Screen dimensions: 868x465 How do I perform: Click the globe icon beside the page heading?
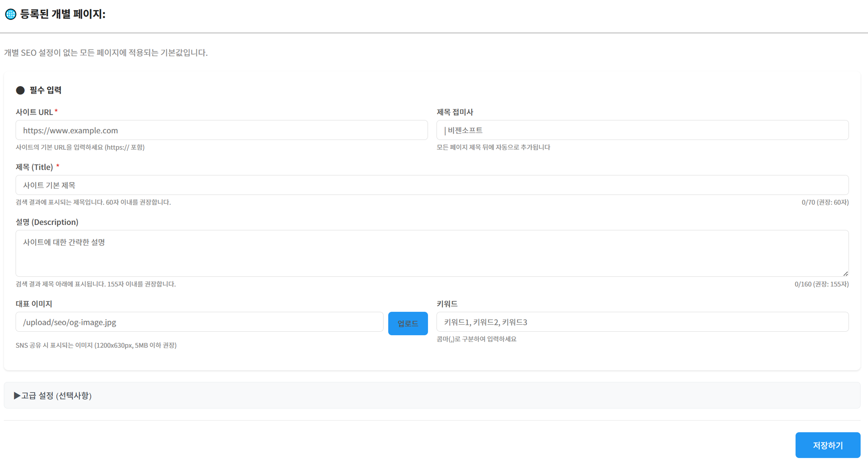[11, 14]
